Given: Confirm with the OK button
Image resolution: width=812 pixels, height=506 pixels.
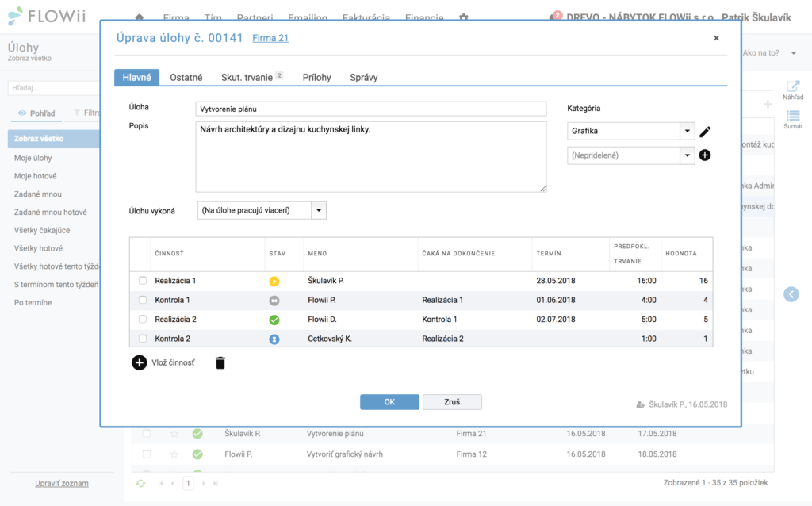Looking at the screenshot, I should tap(389, 402).
